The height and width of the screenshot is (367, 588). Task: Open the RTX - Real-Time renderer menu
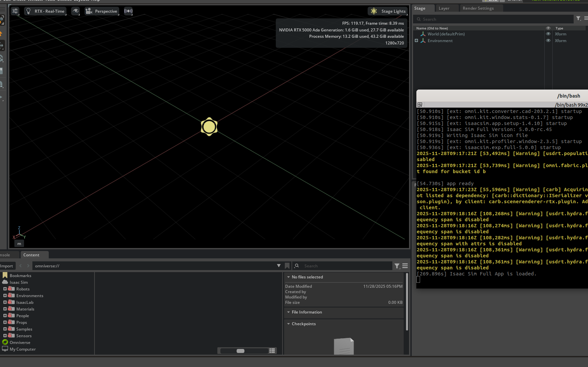pos(45,11)
